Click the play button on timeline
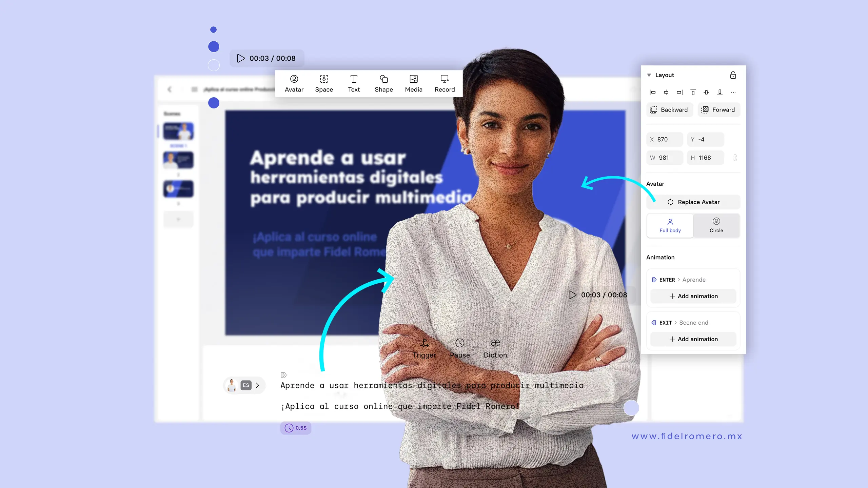Viewport: 868px width, 488px height. (x=241, y=58)
